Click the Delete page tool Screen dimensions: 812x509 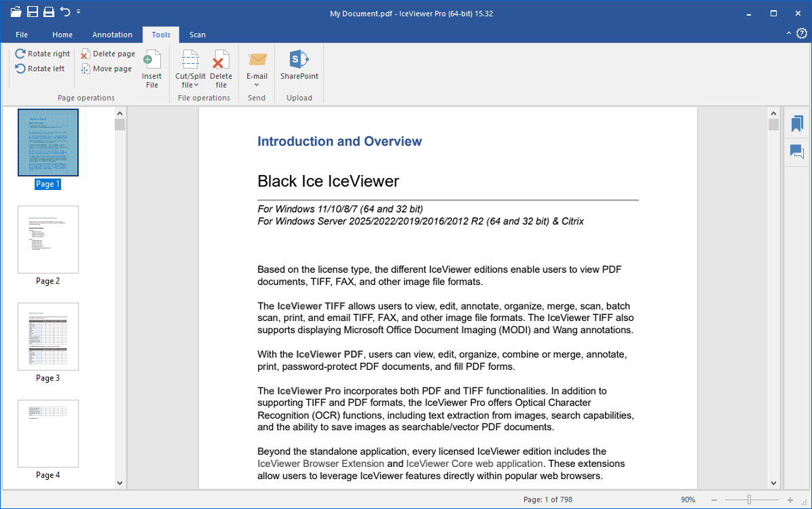pos(108,54)
